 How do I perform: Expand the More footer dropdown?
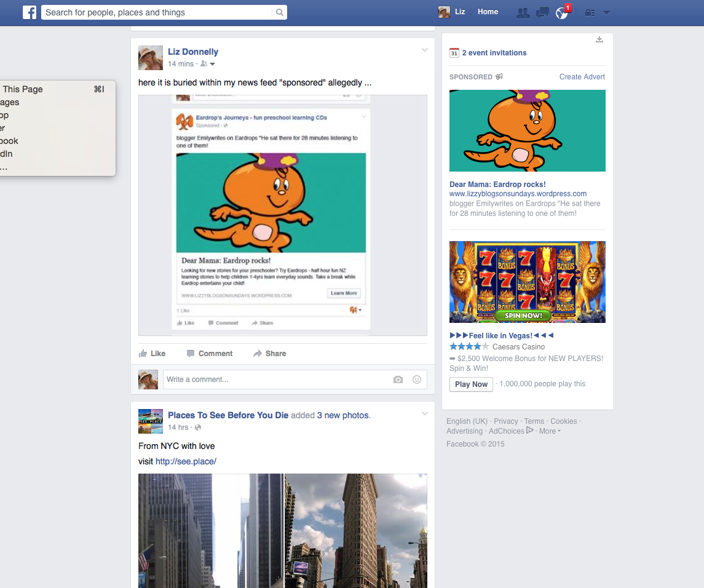coord(549,431)
